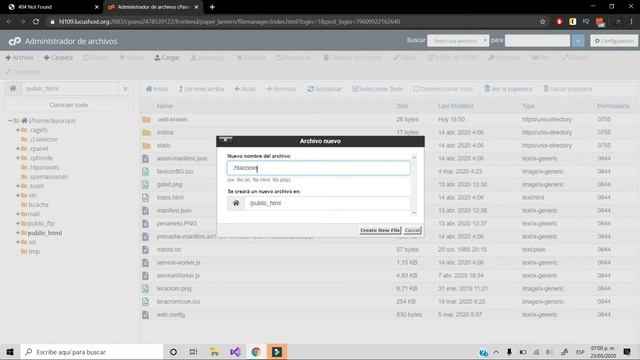Click the /public_html destination path field
Screen dimensions: 640x360
coord(327,203)
